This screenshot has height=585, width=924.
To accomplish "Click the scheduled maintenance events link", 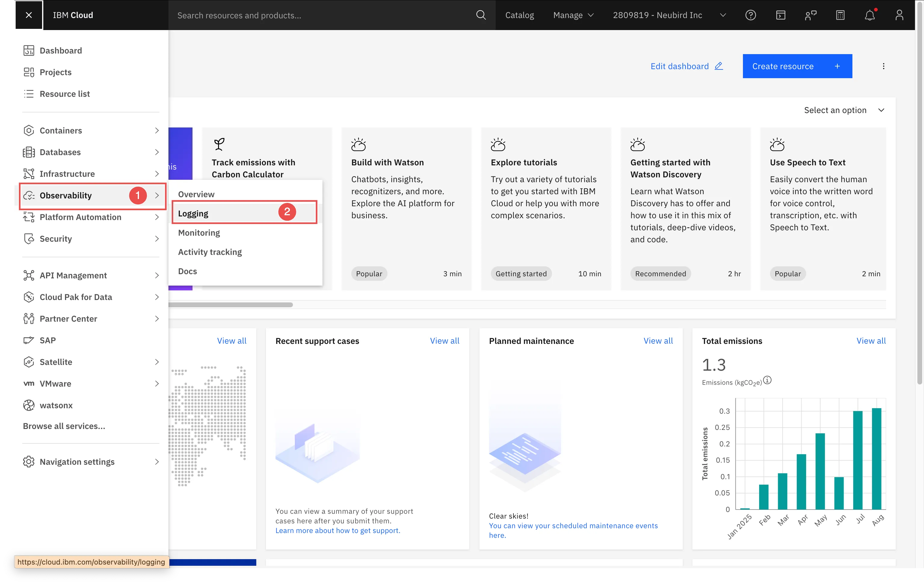I will click(x=573, y=530).
